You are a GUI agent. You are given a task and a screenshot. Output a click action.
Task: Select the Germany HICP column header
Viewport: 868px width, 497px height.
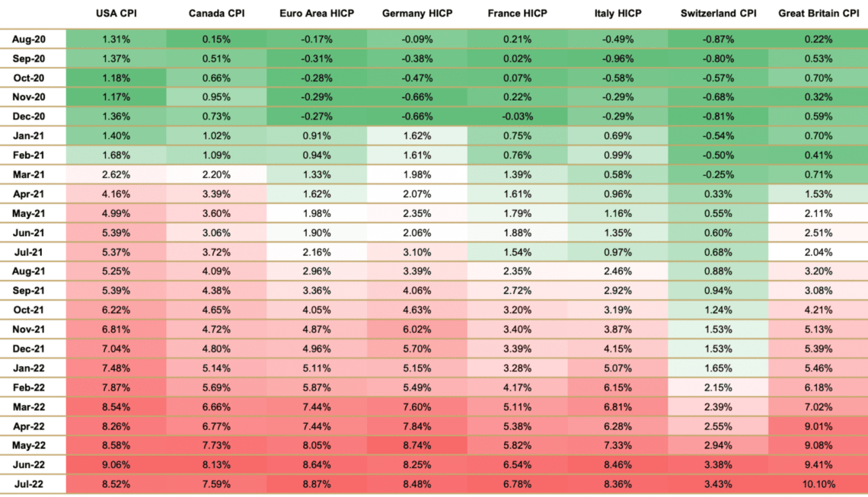[x=416, y=14]
